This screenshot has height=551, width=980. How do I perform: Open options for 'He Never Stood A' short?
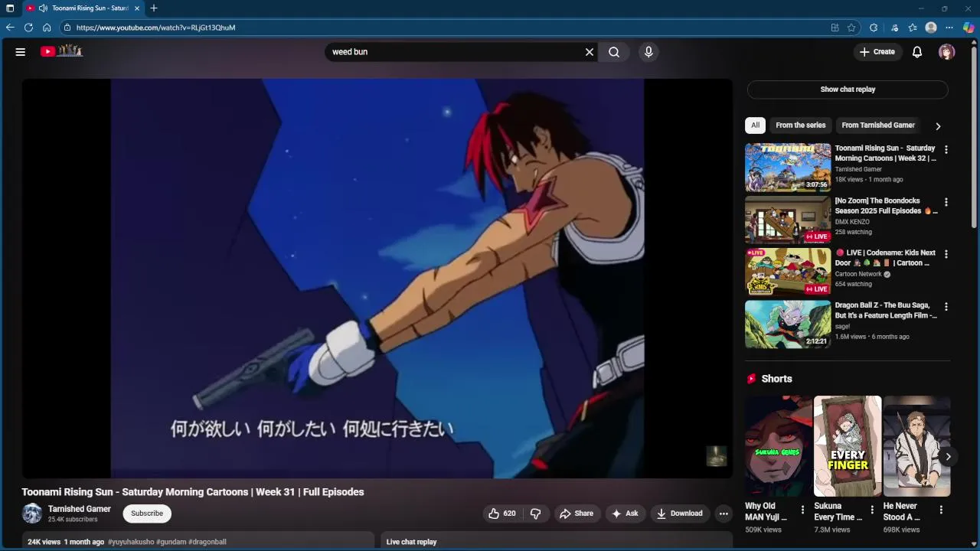pyautogui.click(x=941, y=510)
